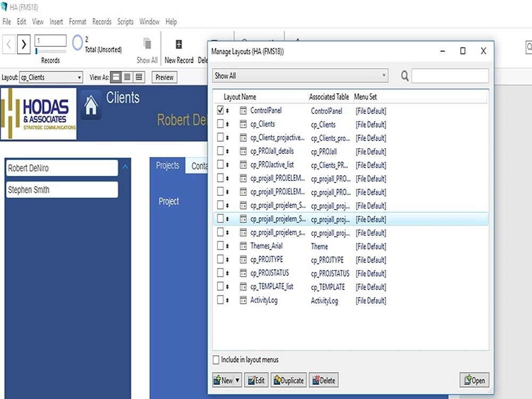Create a New Record using the toolbar icon
This screenshot has width=532, height=399.
179,48
